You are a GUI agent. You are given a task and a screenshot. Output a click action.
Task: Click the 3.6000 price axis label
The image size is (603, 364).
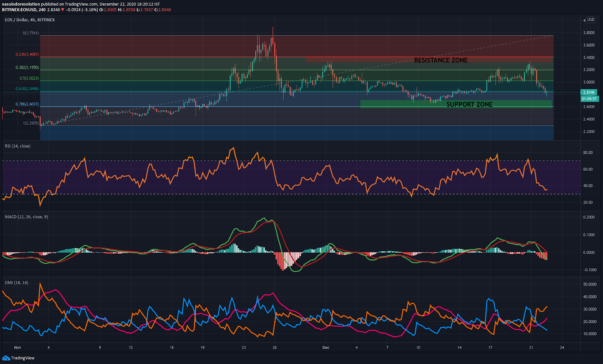tap(589, 45)
